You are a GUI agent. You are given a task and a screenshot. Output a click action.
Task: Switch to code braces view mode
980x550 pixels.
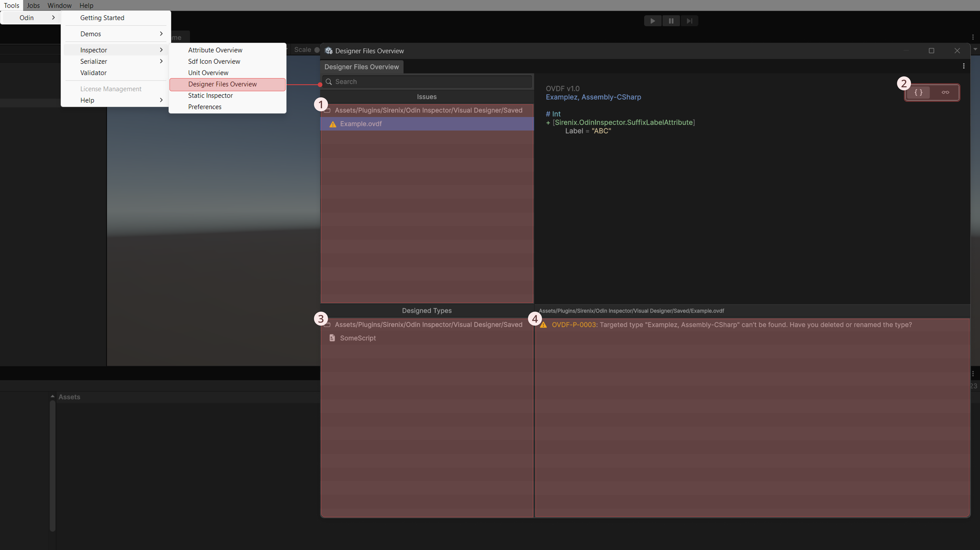point(918,92)
